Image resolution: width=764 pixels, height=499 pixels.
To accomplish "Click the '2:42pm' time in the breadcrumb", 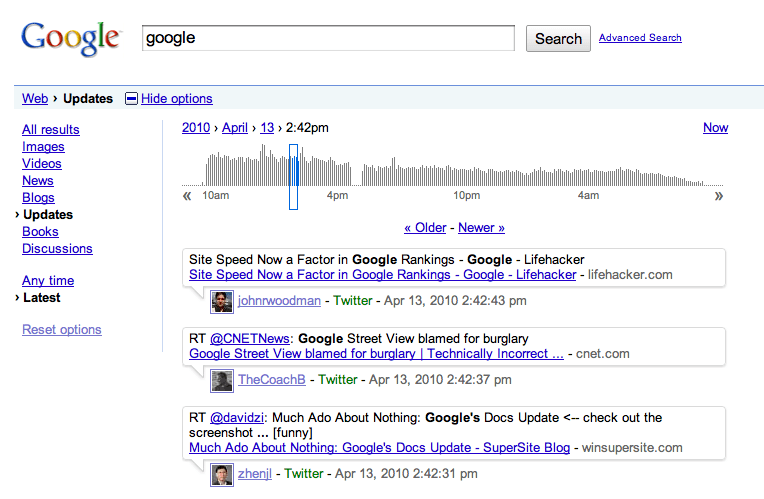I will point(307,128).
